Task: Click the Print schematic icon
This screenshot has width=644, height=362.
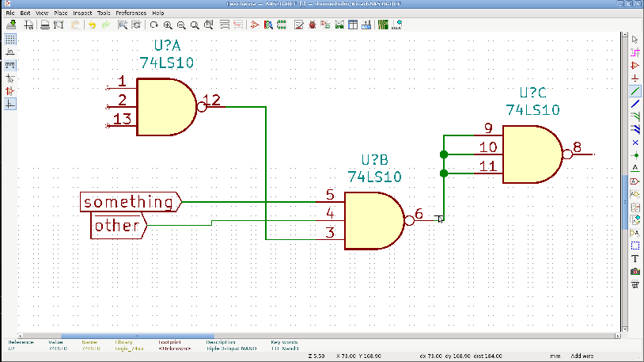Action: 46,25
